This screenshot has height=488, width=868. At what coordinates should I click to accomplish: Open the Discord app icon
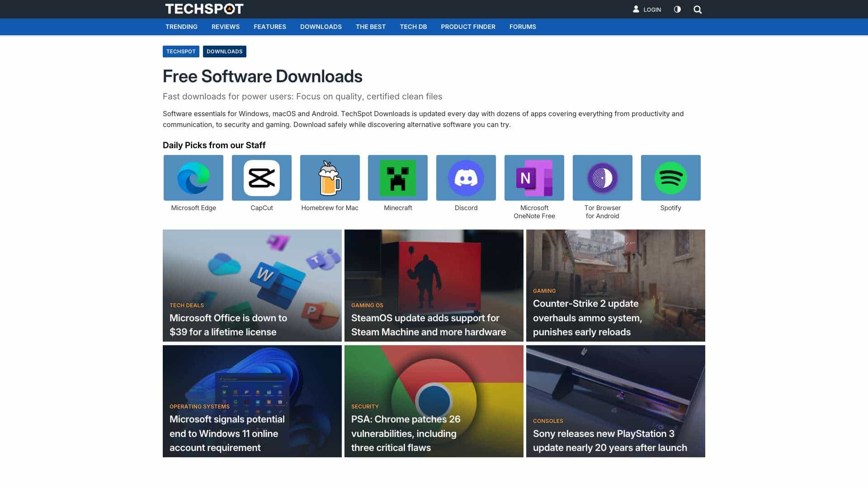click(466, 178)
